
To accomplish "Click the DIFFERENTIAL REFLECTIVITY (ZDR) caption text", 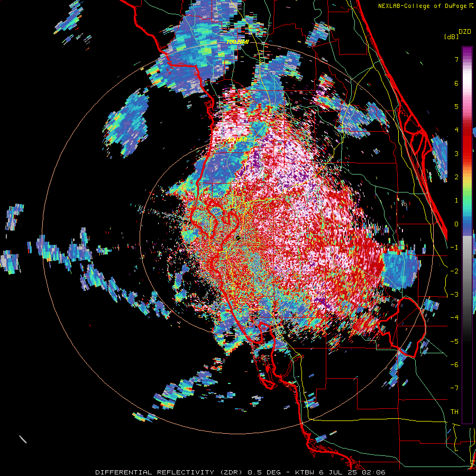I will pos(170,472).
